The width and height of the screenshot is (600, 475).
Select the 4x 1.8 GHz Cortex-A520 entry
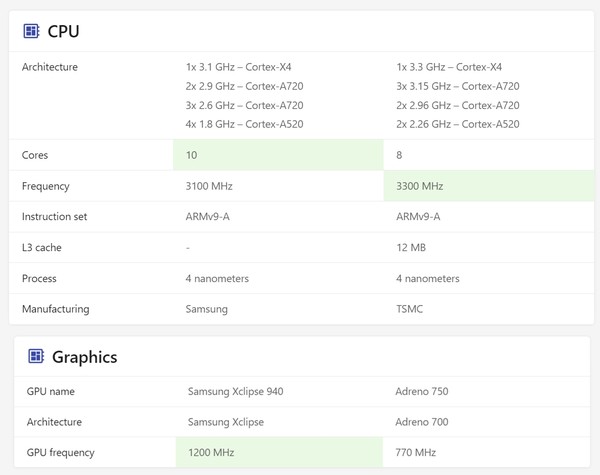coord(244,124)
